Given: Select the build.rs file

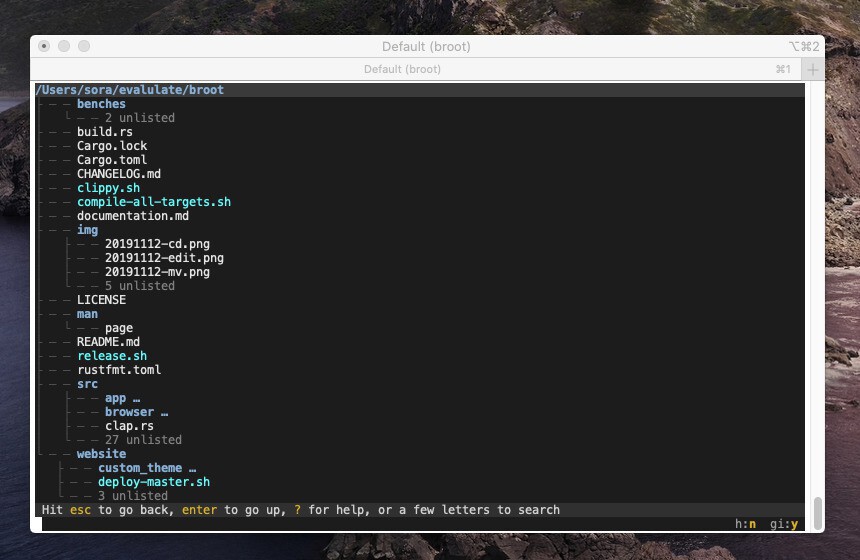Looking at the screenshot, I should (105, 132).
